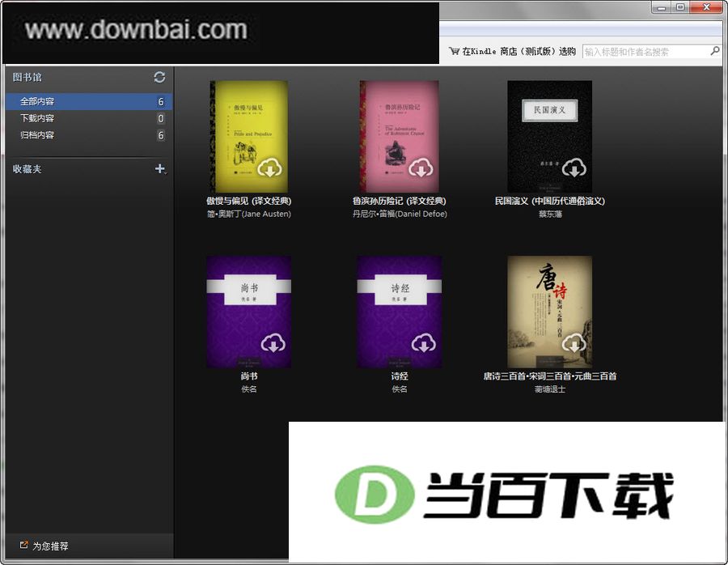This screenshot has width=728, height=565.
Task: Select 全部内容 in the library sidebar
Action: click(x=89, y=101)
